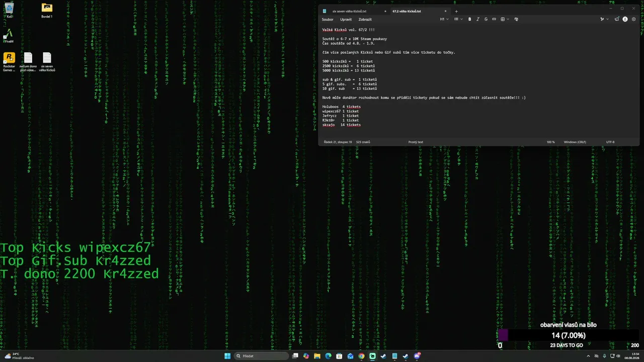Click the line 5000 kicksíků = 13 ticketů
Viewport: 644px width, 362px height.
[x=349, y=70]
